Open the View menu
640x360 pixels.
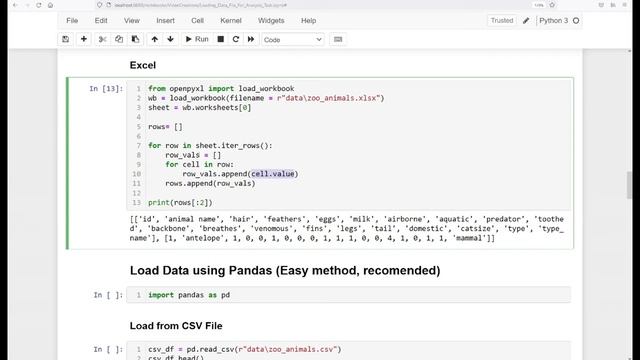(x=131, y=20)
